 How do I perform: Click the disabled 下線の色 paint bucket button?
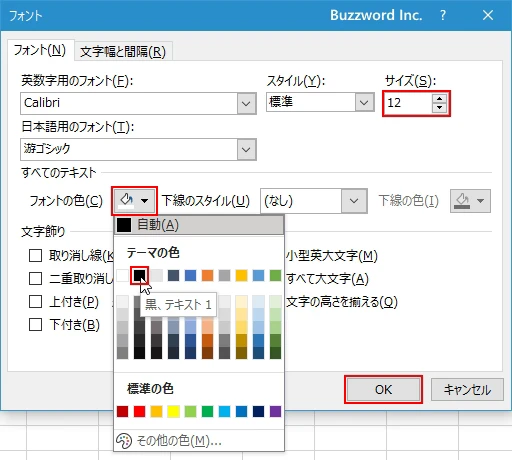[x=470, y=201]
